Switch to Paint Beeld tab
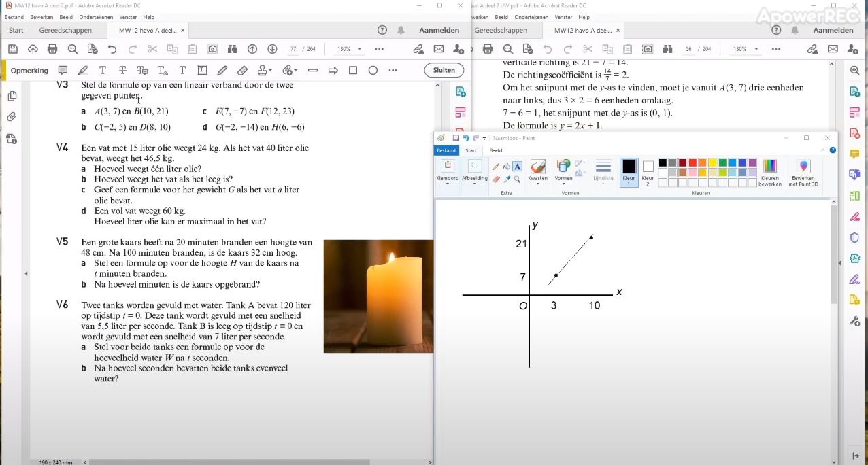The width and height of the screenshot is (868, 465). (x=496, y=150)
